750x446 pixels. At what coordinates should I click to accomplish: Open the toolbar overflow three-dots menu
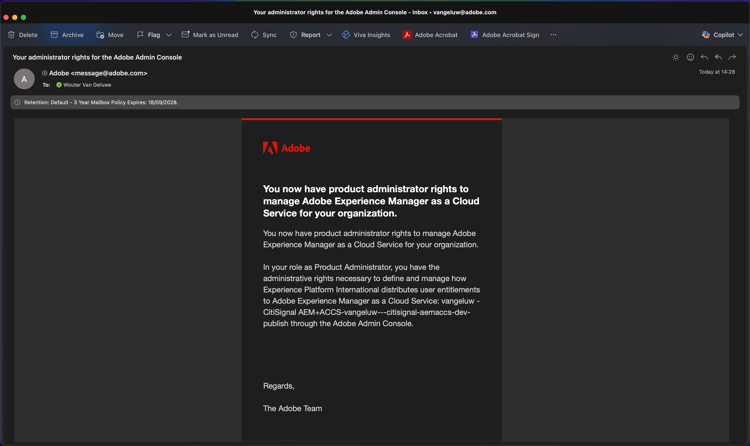click(553, 35)
